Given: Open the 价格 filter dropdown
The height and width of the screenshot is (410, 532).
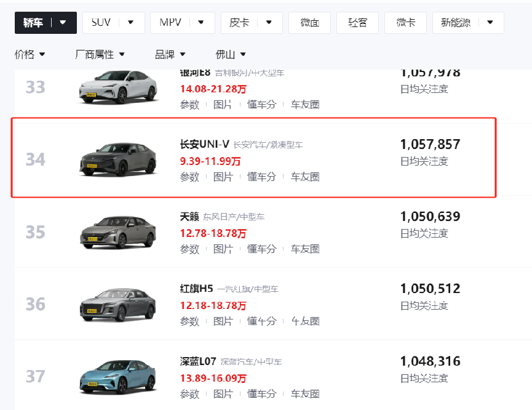Looking at the screenshot, I should [x=30, y=55].
